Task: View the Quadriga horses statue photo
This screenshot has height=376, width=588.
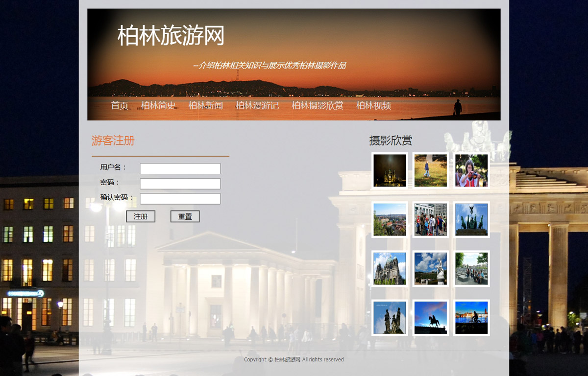Action: pyautogui.click(x=471, y=219)
